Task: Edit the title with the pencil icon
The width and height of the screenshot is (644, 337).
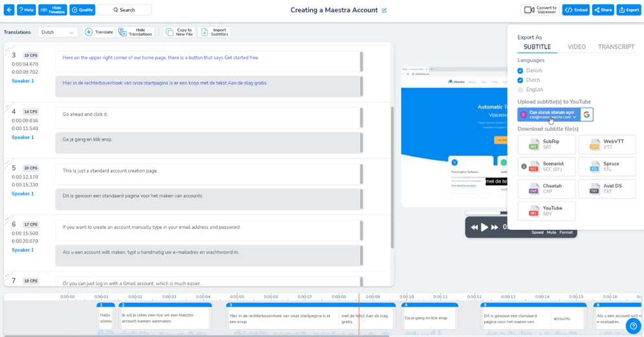Action: coord(384,10)
